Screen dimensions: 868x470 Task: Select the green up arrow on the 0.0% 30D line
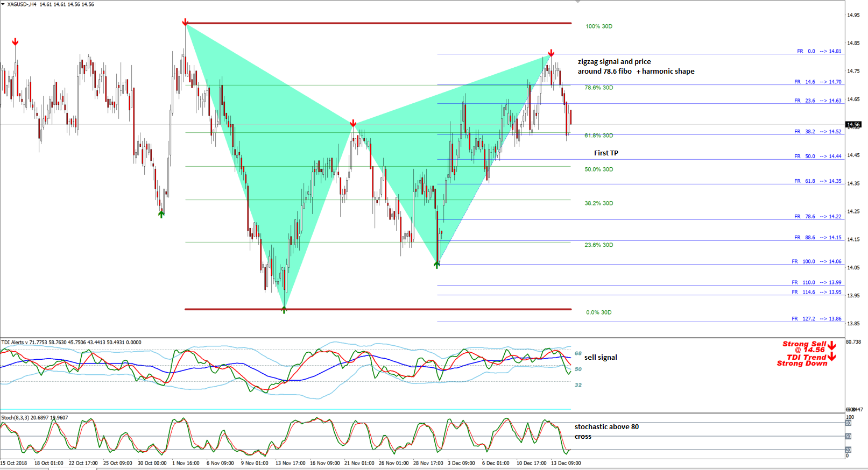point(284,310)
